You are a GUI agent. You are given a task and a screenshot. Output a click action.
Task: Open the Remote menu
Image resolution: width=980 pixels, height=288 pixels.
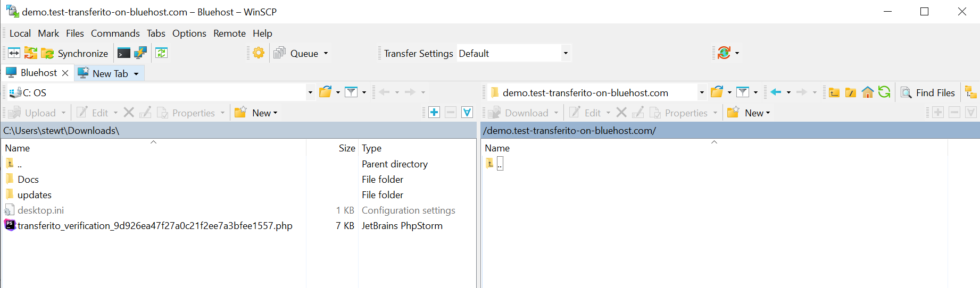230,33
